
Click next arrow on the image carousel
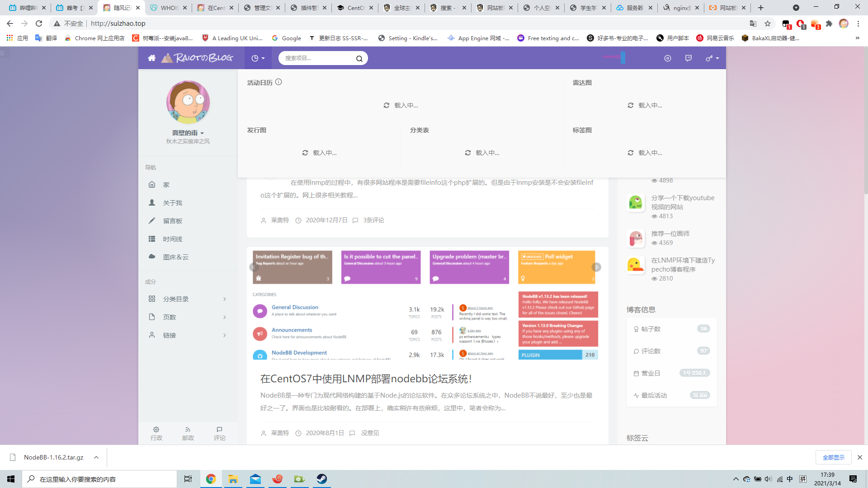[596, 267]
